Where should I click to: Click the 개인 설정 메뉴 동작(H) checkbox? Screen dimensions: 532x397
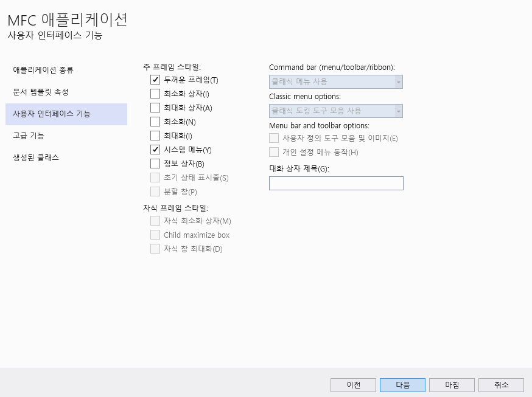click(274, 152)
